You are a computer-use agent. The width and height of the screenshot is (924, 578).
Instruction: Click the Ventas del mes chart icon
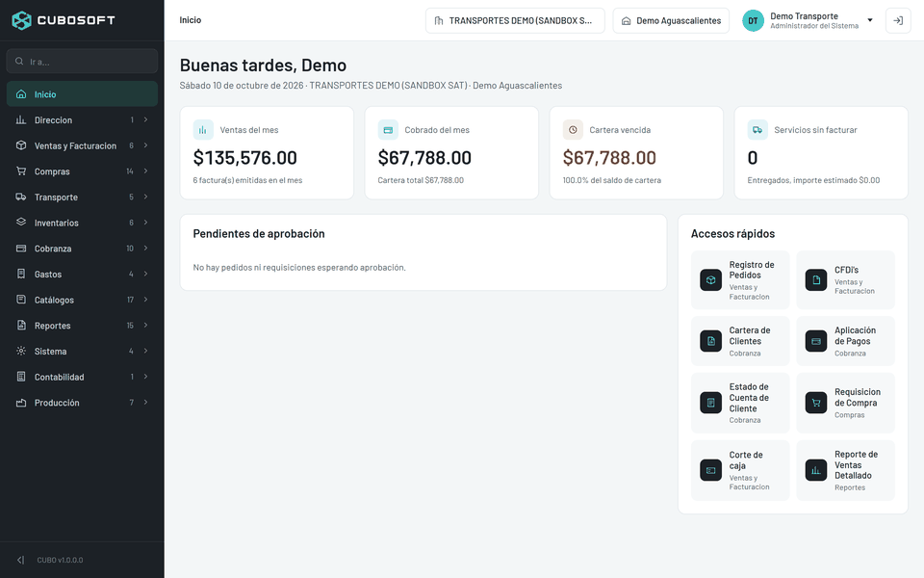[203, 130]
